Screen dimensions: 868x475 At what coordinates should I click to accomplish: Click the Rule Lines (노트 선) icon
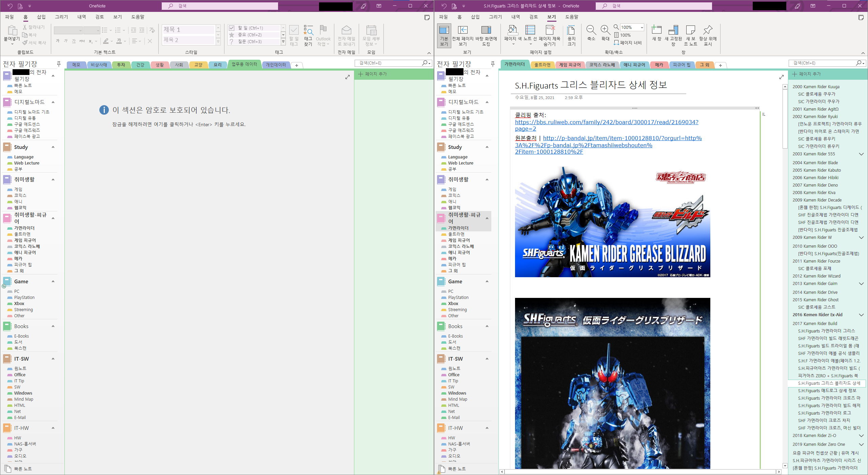tap(530, 31)
